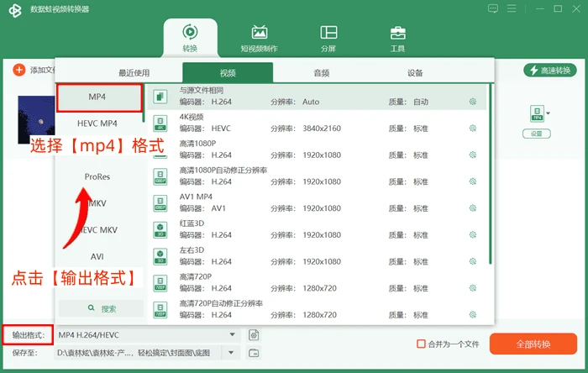The image size is (588, 373).
Task: Click the 全部转换 button
Action: [x=533, y=344]
